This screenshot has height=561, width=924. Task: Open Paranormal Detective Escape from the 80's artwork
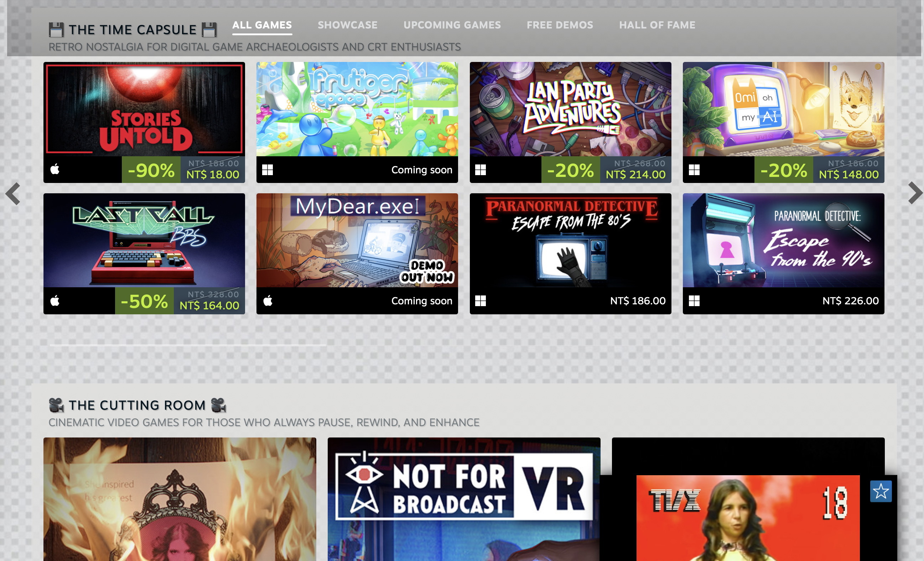[570, 240]
